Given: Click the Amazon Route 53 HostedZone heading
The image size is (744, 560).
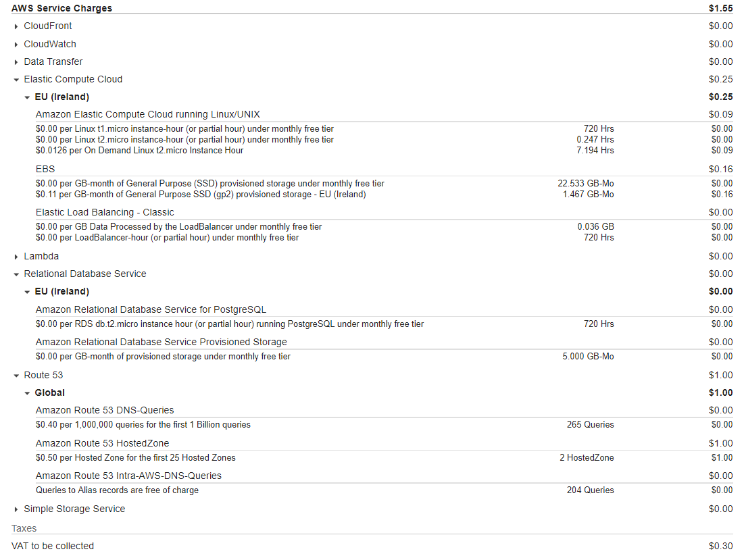Looking at the screenshot, I should [103, 443].
